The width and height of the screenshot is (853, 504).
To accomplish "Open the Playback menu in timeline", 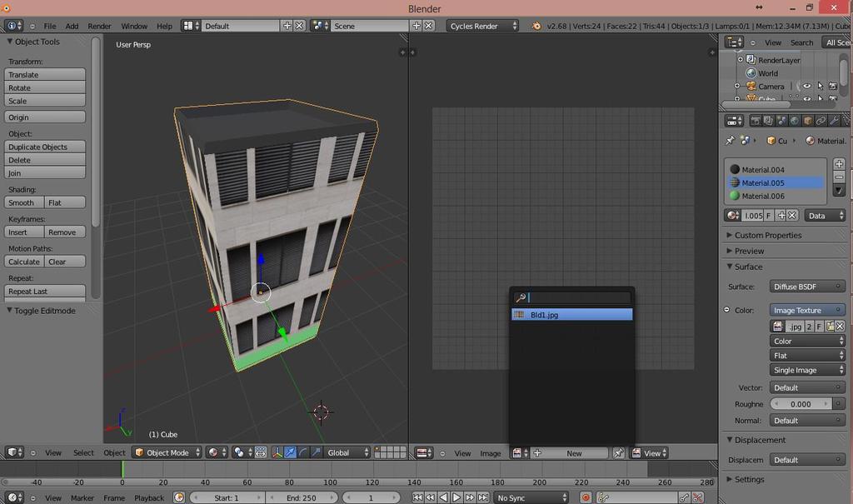I will pyautogui.click(x=149, y=497).
